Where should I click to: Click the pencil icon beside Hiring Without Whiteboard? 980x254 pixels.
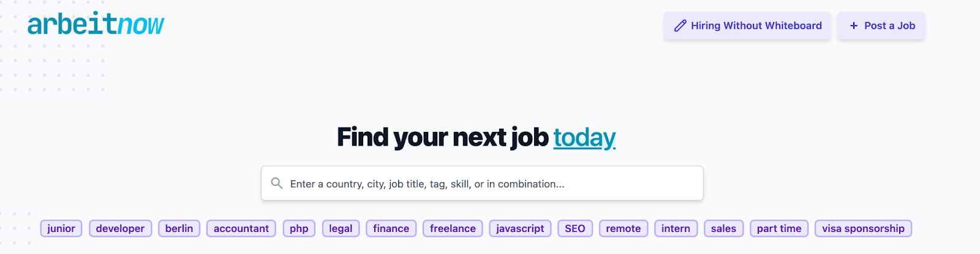point(680,26)
